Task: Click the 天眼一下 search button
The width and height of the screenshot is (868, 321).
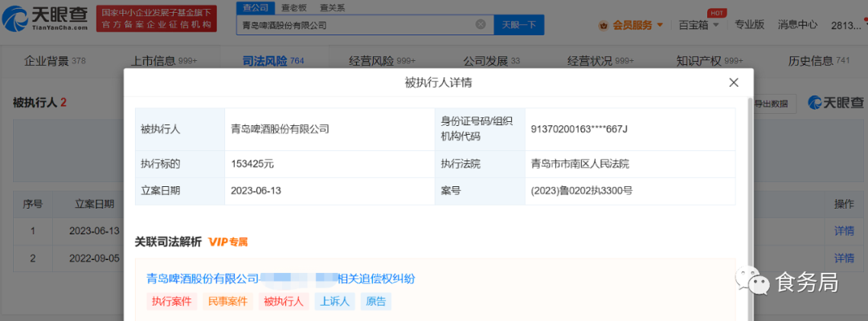Action: (x=518, y=25)
